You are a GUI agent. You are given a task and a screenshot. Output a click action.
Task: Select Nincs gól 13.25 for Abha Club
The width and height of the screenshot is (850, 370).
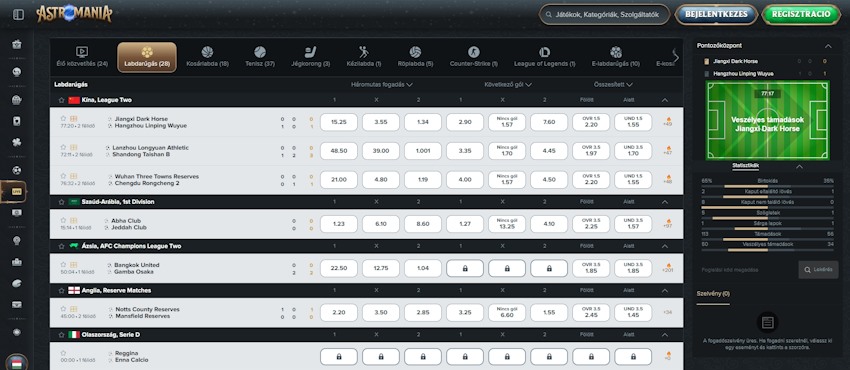point(507,224)
